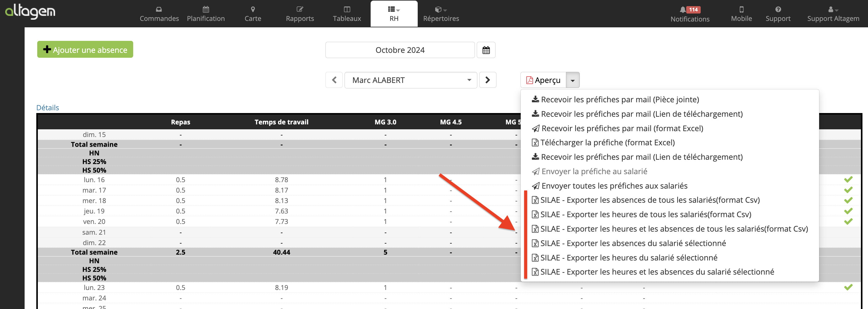Switch to the Tableaux tab
The height and width of the screenshot is (309, 868).
[347, 14]
